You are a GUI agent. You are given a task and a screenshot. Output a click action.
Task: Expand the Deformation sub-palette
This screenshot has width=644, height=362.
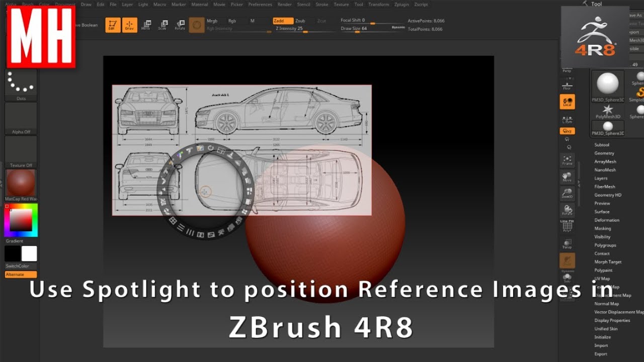[x=607, y=220]
